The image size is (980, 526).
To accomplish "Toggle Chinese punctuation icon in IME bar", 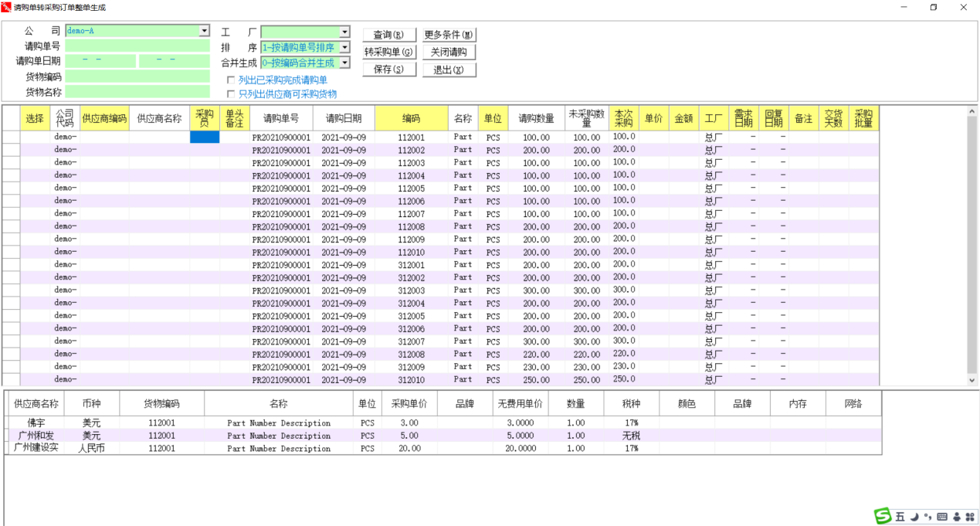I will [x=927, y=517].
